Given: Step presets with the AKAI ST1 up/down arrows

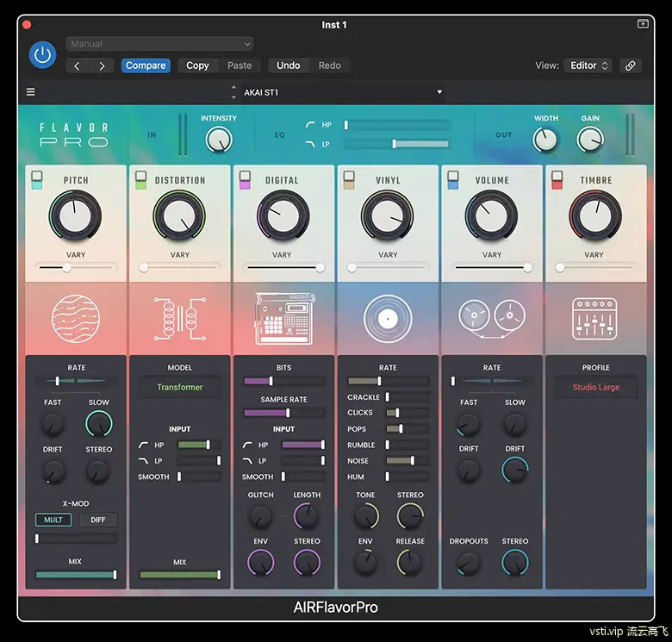Looking at the screenshot, I should coord(233,92).
